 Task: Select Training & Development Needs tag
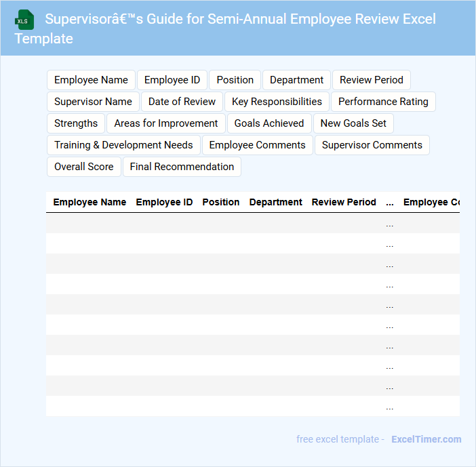point(123,145)
